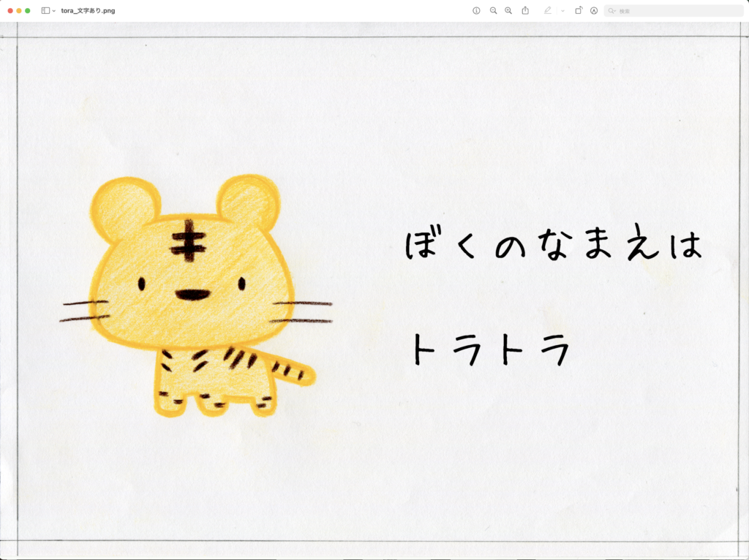Minimize the Preview window
Image resolution: width=749 pixels, height=560 pixels.
point(19,11)
